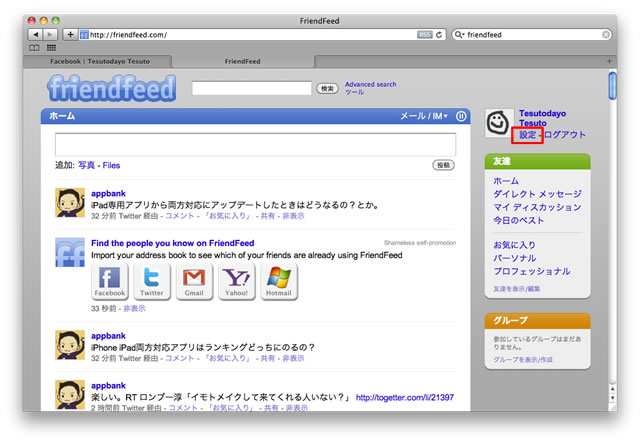Screen dimensions: 640x443
Task: Pause real-time updates with the pause icon
Action: [x=461, y=116]
